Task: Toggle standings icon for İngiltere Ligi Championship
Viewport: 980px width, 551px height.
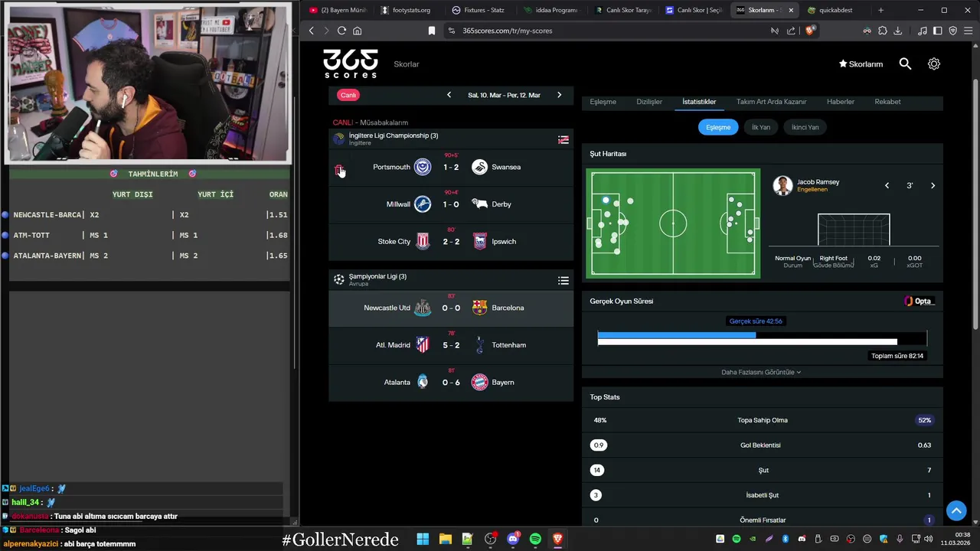Action: [563, 139]
